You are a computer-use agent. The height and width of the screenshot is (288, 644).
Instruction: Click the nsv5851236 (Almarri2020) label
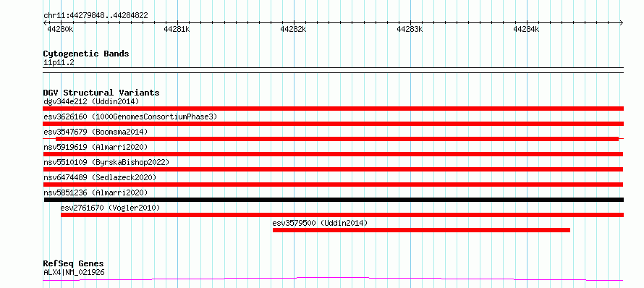click(96, 192)
